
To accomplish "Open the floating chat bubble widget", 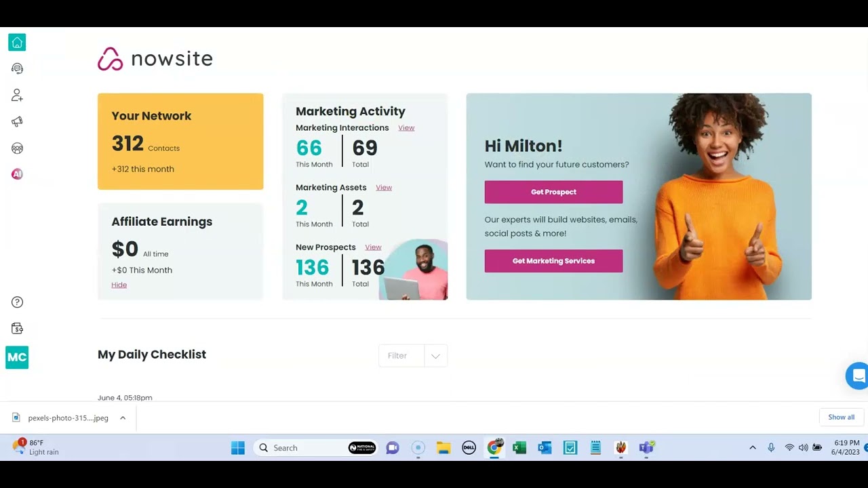I will [857, 375].
